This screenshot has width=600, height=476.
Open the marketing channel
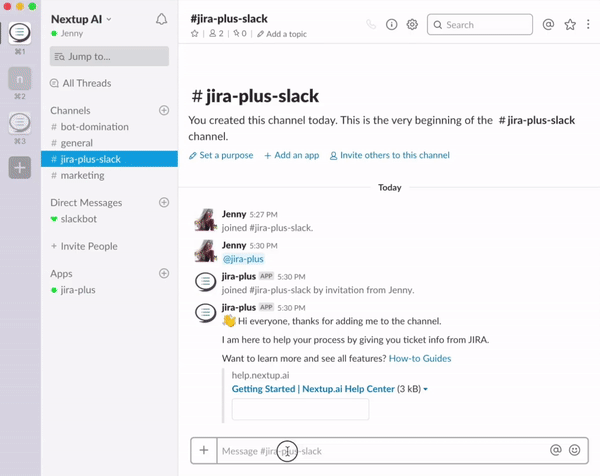82,175
